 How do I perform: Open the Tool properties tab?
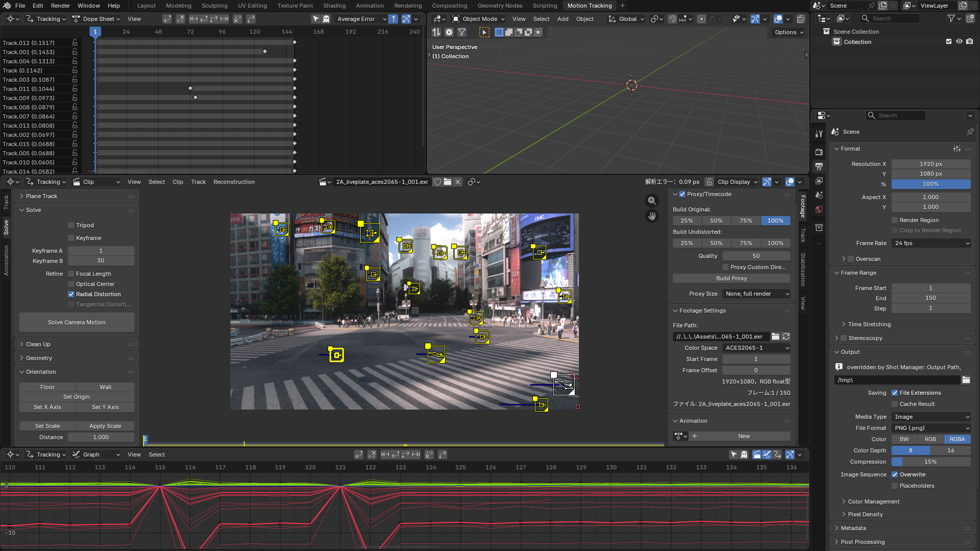click(x=819, y=134)
